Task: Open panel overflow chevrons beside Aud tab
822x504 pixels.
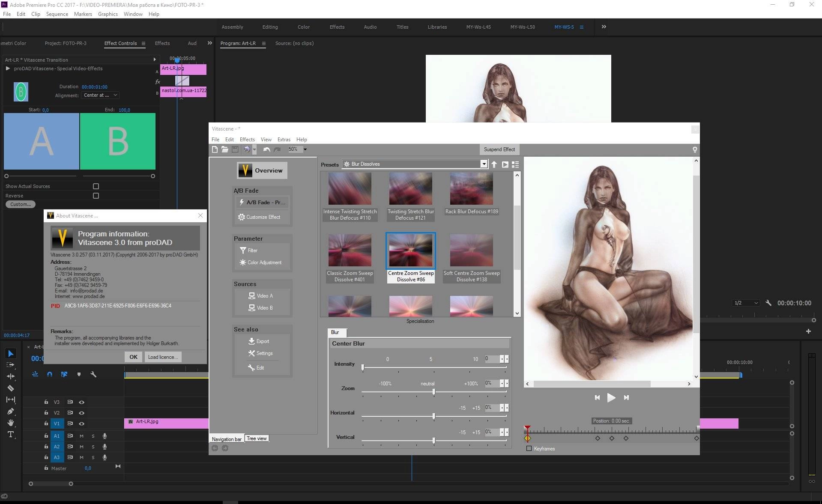Action: 209,43
